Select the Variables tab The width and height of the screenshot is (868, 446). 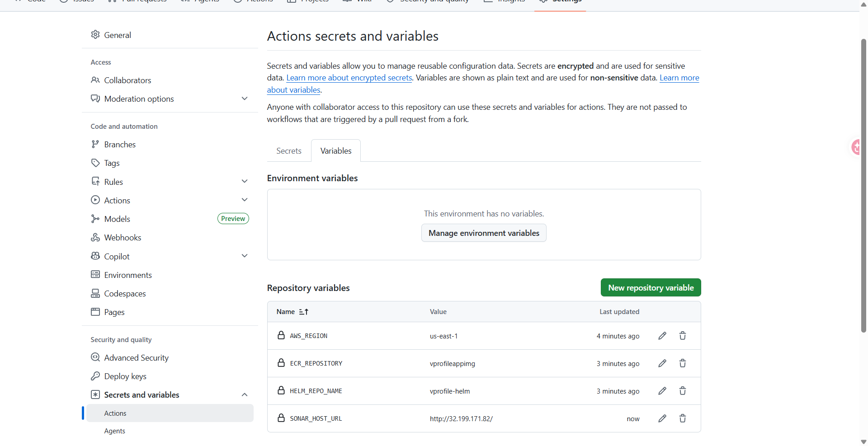(336, 151)
